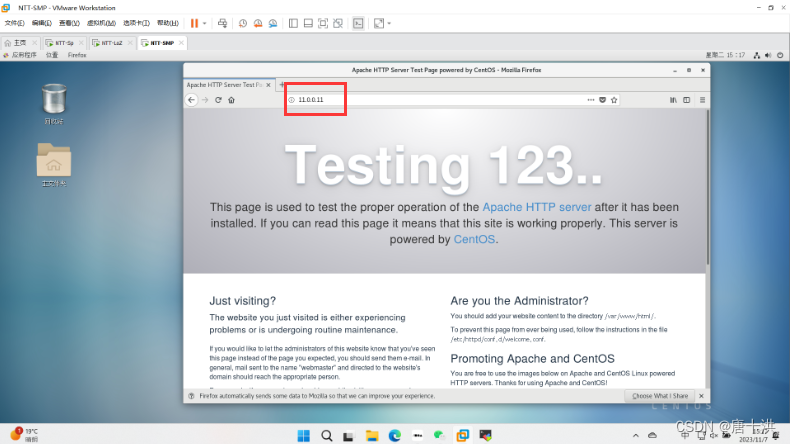Enter full screen mode icon in VMware toolbar
791x444 pixels.
tap(323, 23)
